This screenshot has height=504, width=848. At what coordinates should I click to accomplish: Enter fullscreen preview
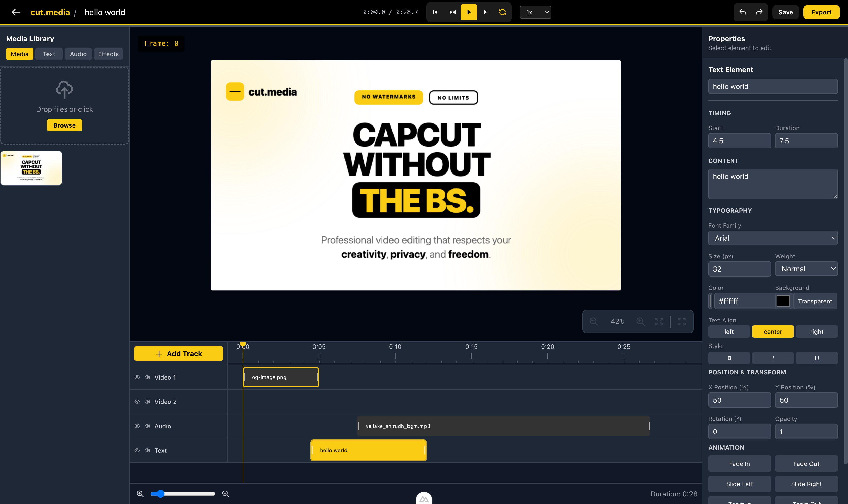point(682,321)
